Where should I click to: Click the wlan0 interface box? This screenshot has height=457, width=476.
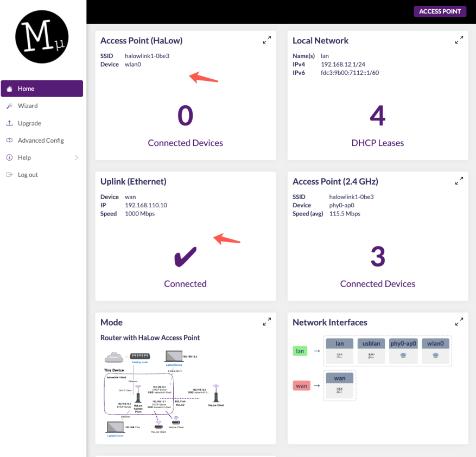435,351
